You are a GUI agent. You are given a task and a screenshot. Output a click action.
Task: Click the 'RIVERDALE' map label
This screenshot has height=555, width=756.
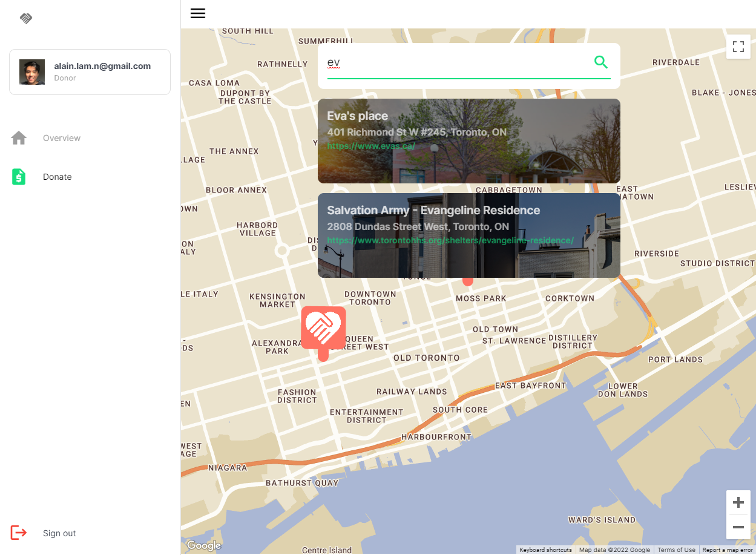[x=676, y=62]
